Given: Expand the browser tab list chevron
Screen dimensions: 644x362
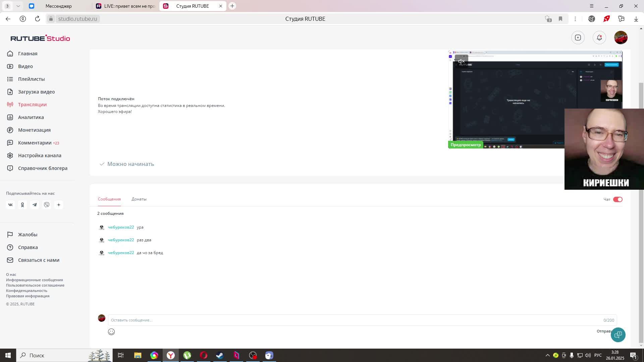Looking at the screenshot, I should pyautogui.click(x=18, y=6).
